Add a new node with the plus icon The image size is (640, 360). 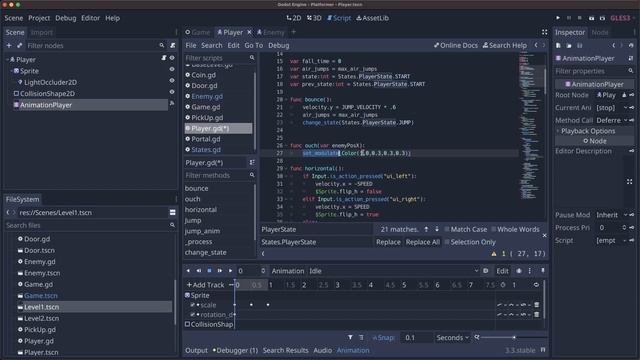[9, 45]
